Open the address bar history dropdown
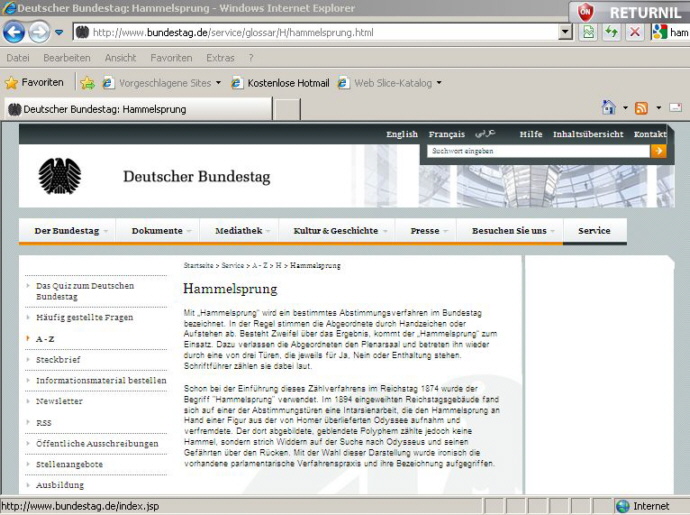 (x=566, y=32)
